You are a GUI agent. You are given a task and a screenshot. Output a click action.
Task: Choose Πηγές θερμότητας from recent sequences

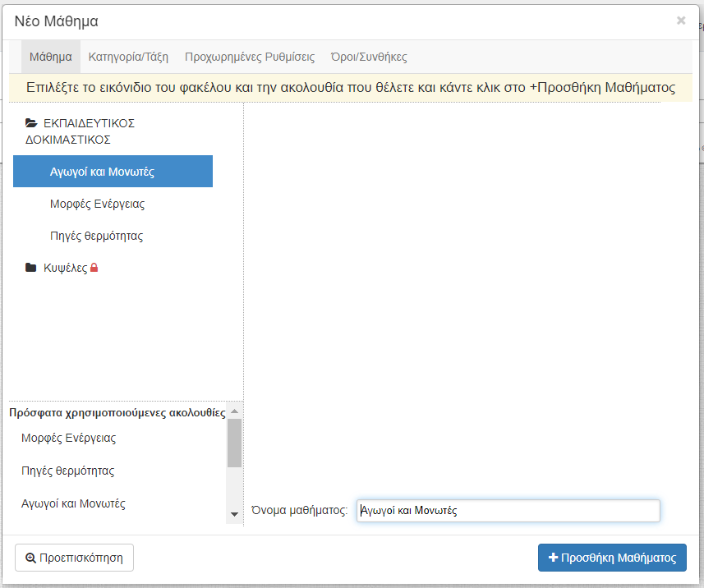[68, 471]
